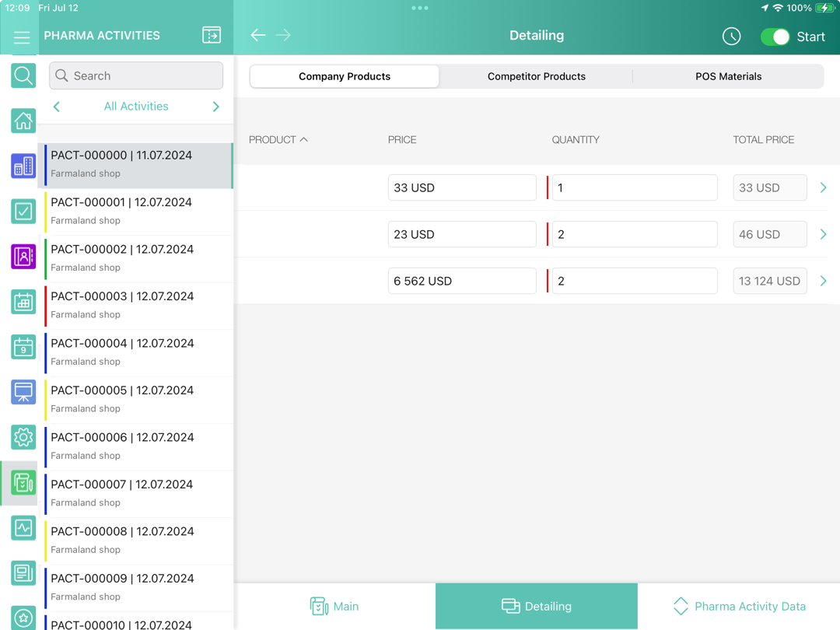840x630 pixels.
Task: Expand the 13 124 USD row chevron
Action: click(823, 281)
